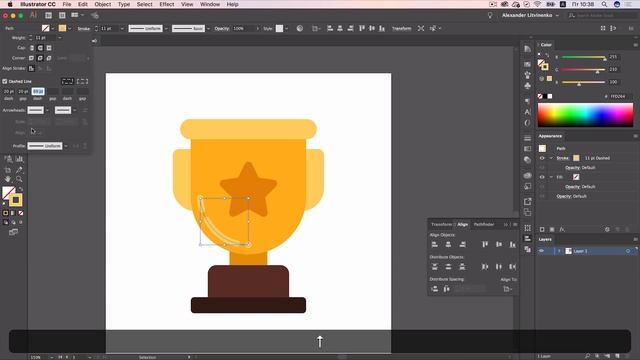Toggle the Dashed Line checkbox
The height and width of the screenshot is (360, 640).
(5, 81)
